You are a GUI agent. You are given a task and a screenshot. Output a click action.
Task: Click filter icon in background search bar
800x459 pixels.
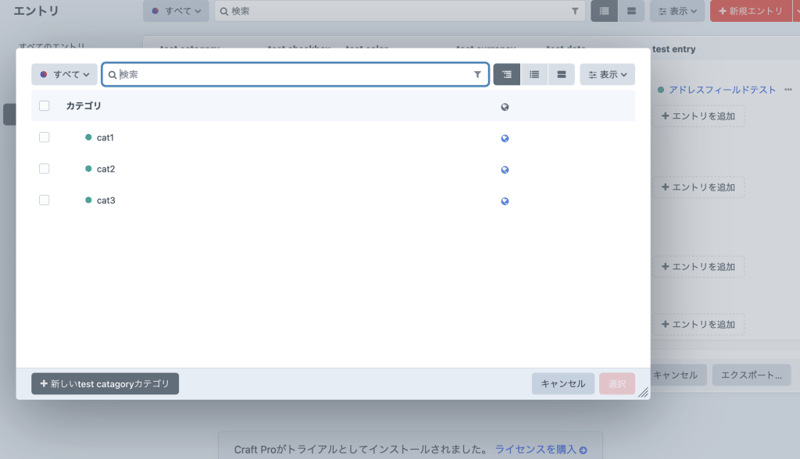click(x=575, y=11)
